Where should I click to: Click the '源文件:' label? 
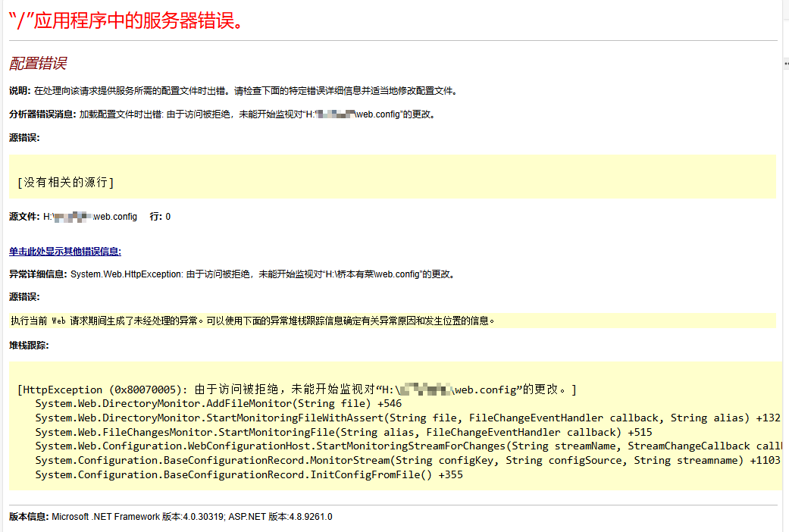click(24, 217)
